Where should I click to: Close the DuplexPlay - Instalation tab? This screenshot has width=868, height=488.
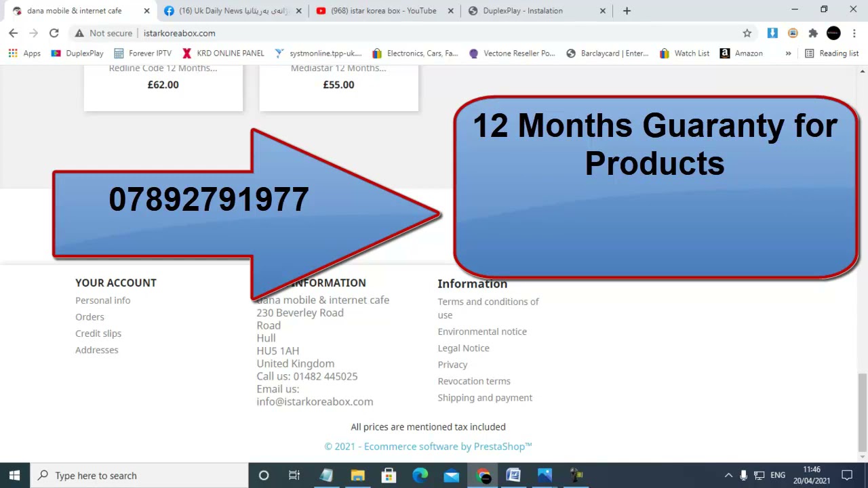pyautogui.click(x=602, y=11)
